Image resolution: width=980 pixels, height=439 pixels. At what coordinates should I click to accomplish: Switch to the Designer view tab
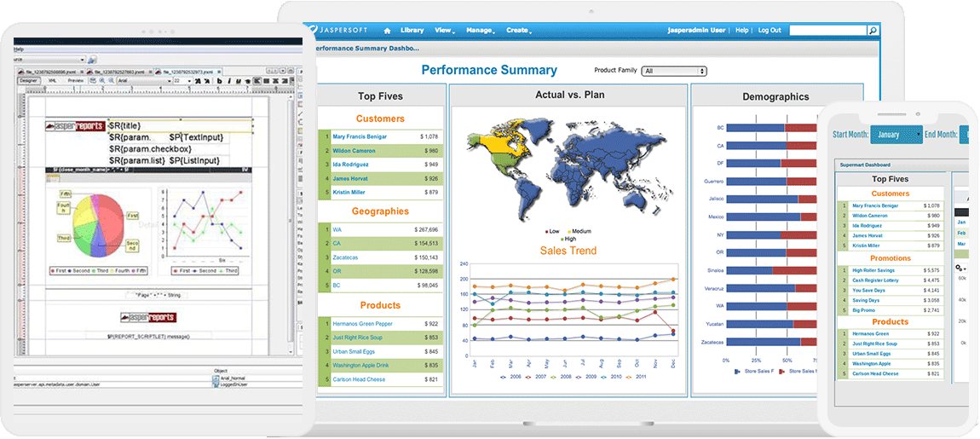(x=28, y=81)
